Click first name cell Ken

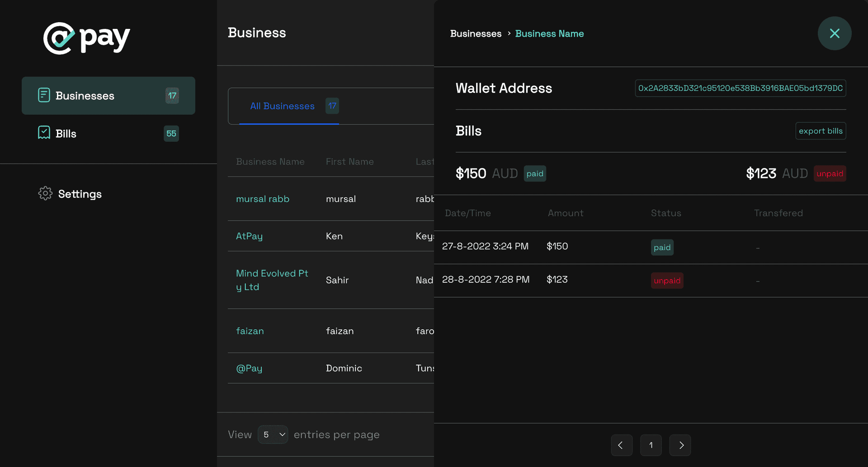(x=334, y=236)
